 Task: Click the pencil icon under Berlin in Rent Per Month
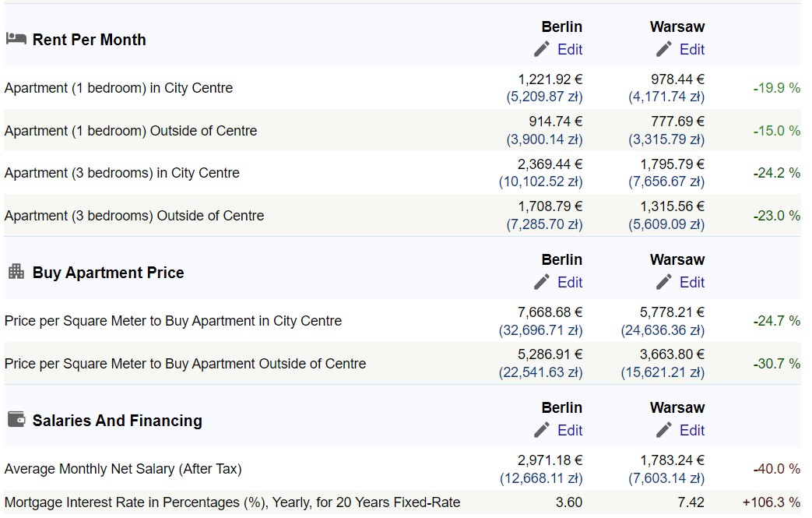[x=542, y=49]
